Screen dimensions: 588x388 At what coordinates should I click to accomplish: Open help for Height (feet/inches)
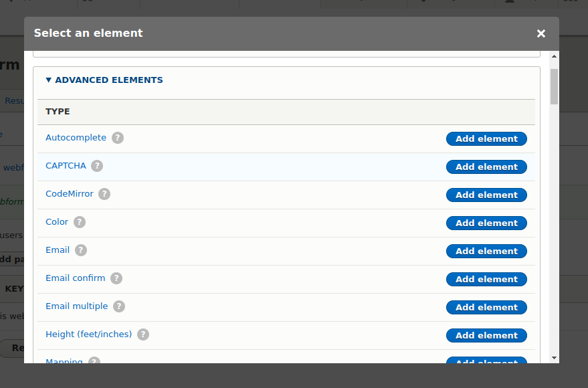[143, 334]
